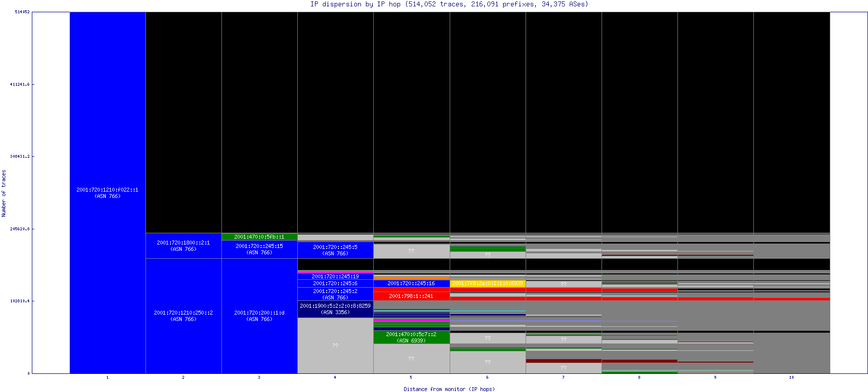This screenshot has height=392, width=868.
Task: Select the block 2001:720:1210:250::2 (ASN 766)
Action: click(184, 316)
